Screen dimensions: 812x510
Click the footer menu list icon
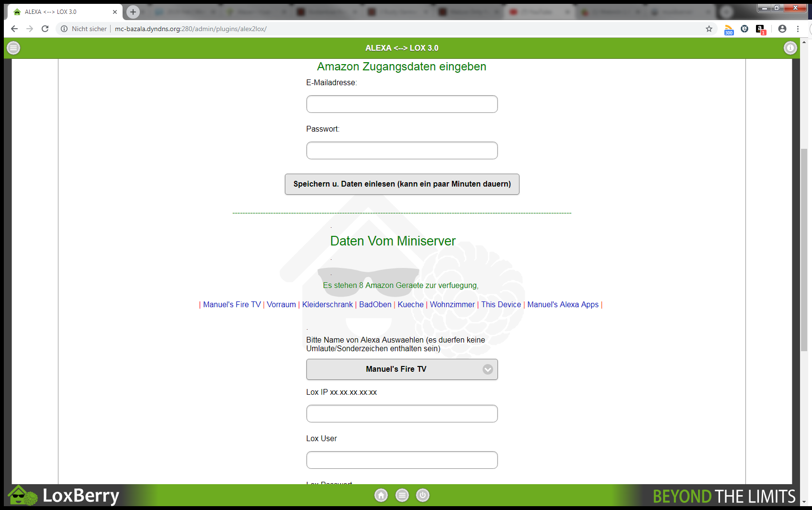[x=402, y=495]
